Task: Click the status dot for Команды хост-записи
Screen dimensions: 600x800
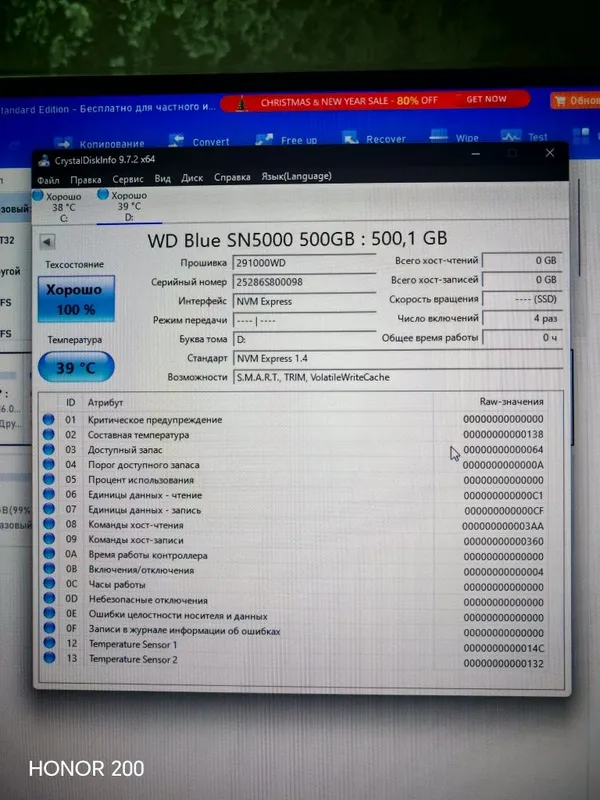Action: [48, 538]
